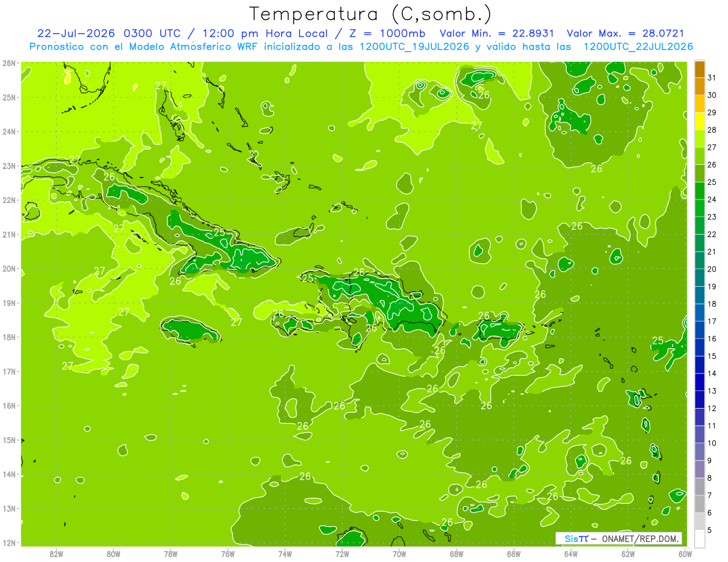Image resolution: width=728 pixels, height=562 pixels.
Task: Click the "21N" latitude label
Action: click(x=8, y=234)
